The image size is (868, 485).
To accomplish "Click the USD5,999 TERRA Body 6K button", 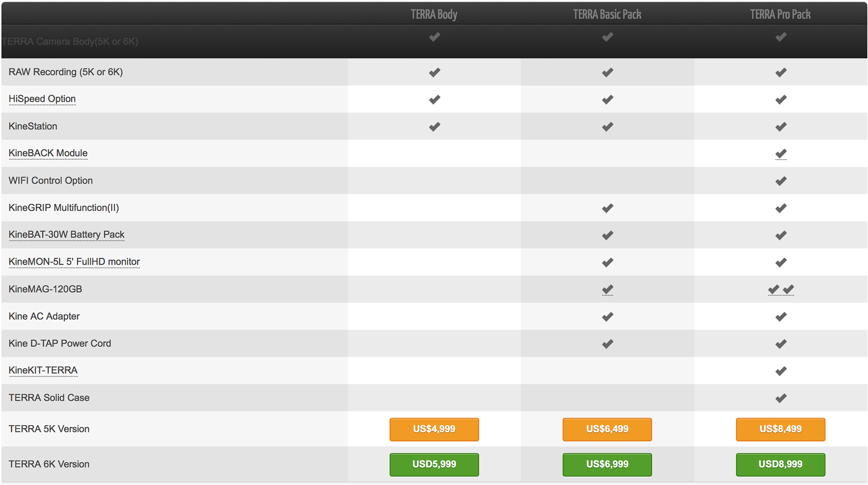I will coord(434,464).
